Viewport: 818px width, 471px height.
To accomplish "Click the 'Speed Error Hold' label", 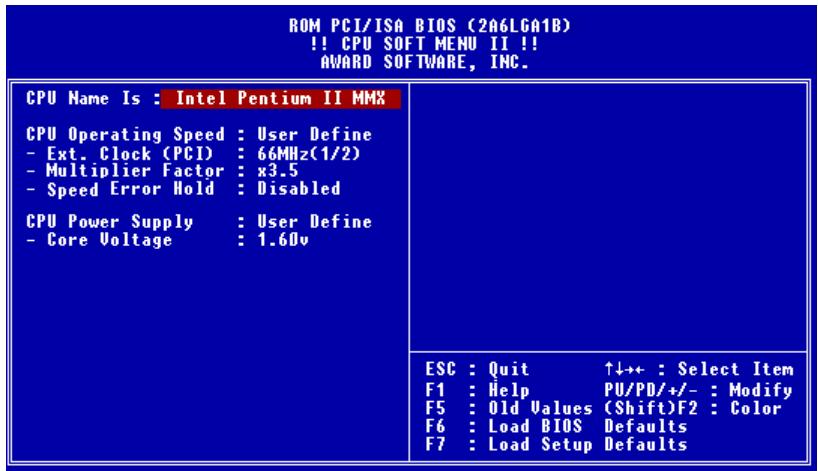I will click(x=130, y=189).
